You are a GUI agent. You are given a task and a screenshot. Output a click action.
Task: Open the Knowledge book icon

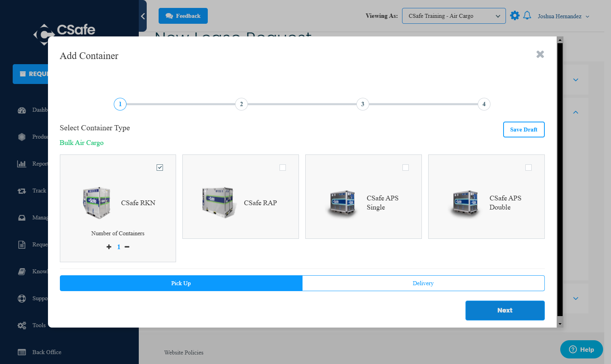tap(22, 272)
